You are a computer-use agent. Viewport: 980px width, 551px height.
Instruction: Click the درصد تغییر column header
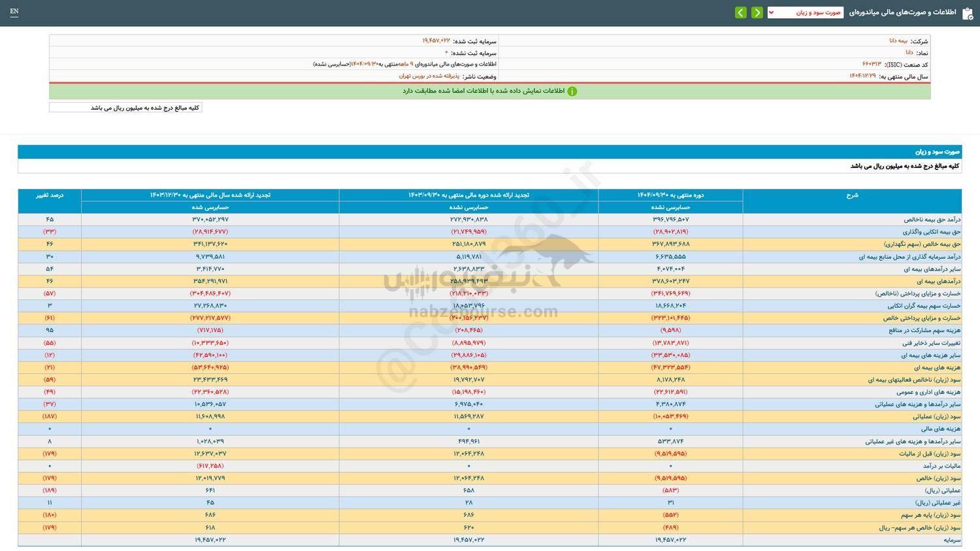49,194
